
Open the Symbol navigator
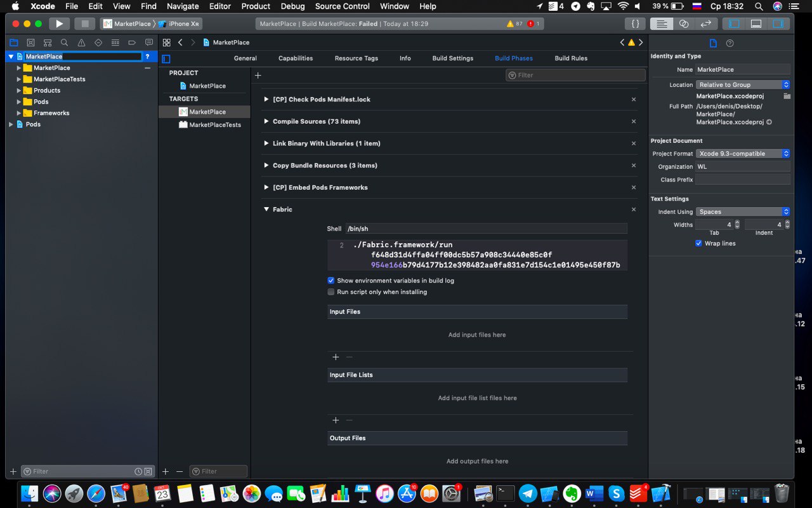click(x=48, y=43)
